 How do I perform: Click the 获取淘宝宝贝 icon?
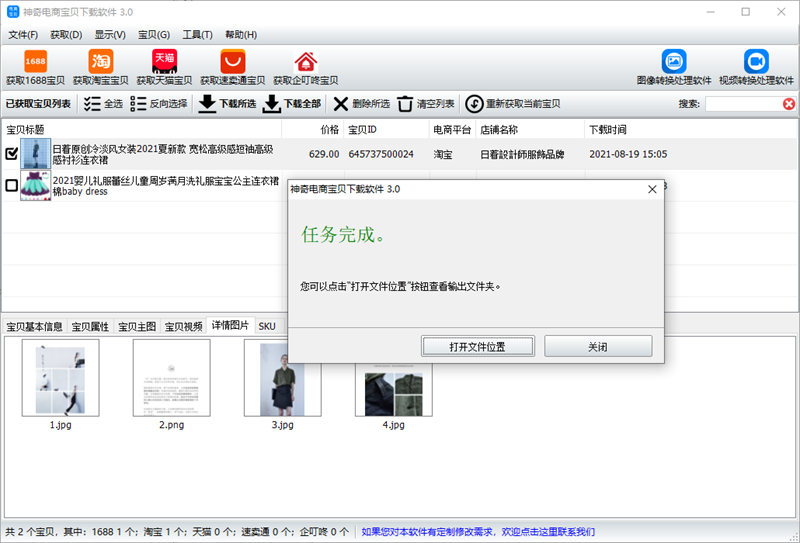(101, 62)
